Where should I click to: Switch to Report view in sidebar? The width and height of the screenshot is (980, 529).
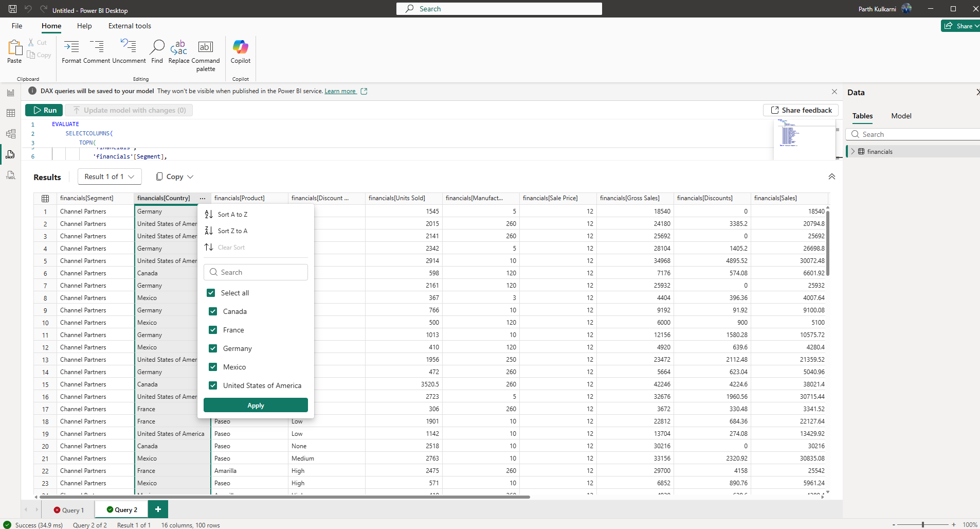[11, 93]
